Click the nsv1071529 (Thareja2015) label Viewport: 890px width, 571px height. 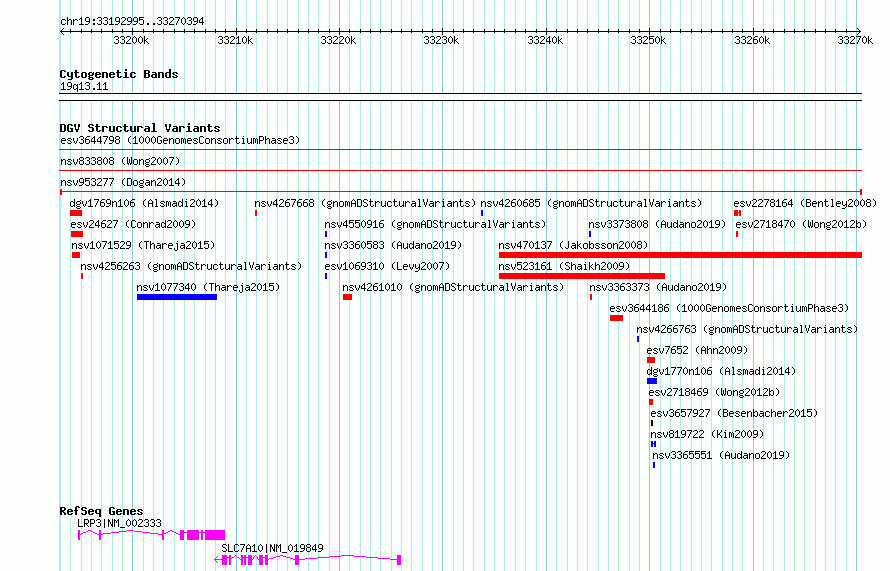(x=143, y=245)
